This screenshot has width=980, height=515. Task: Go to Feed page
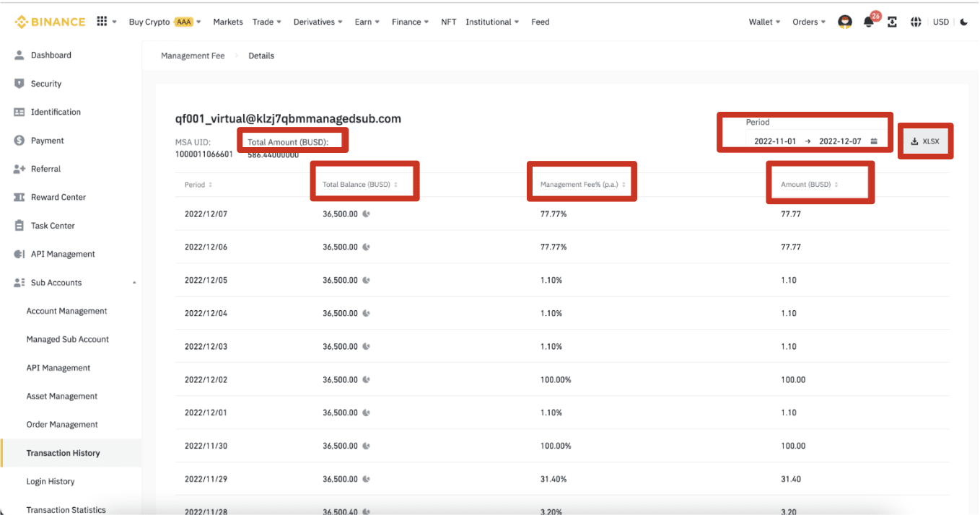tap(541, 22)
